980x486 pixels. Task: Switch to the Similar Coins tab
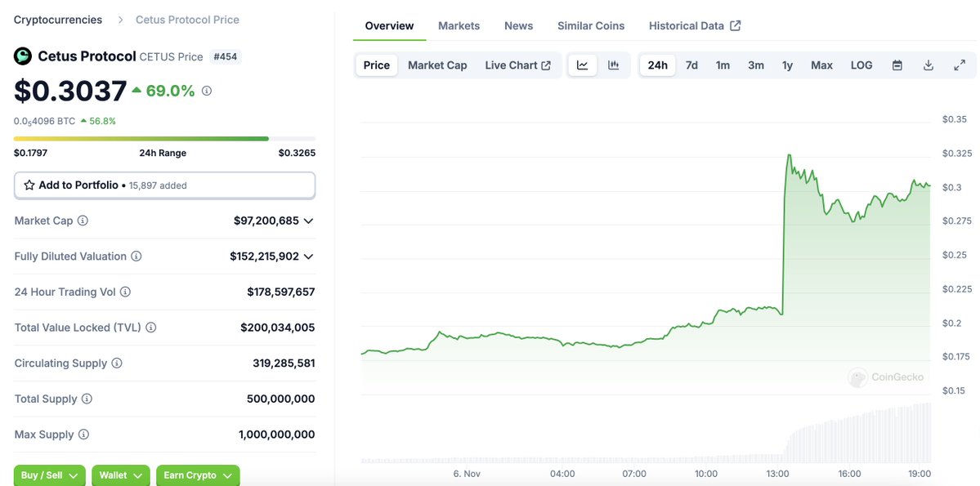click(591, 25)
